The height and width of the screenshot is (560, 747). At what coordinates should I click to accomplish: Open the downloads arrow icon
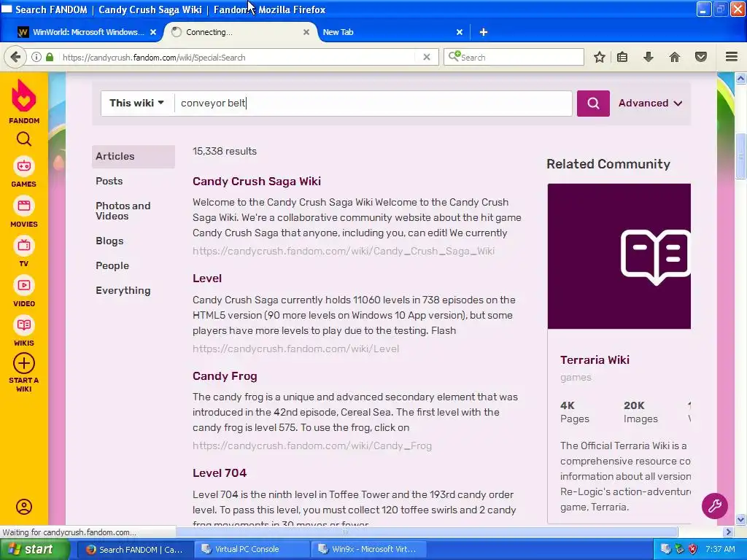pyautogui.click(x=648, y=57)
